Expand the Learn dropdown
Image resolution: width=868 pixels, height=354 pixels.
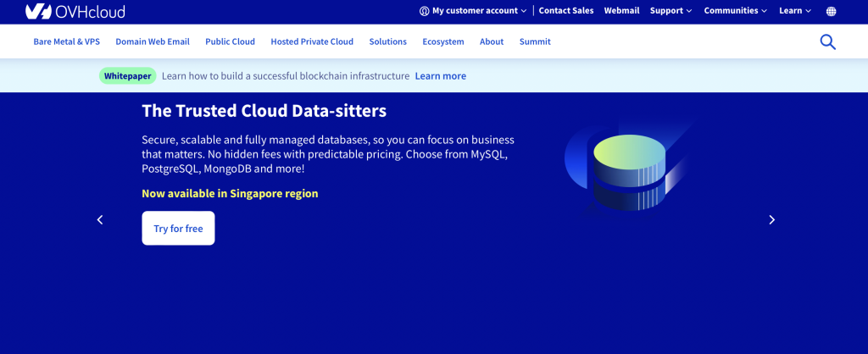point(795,10)
